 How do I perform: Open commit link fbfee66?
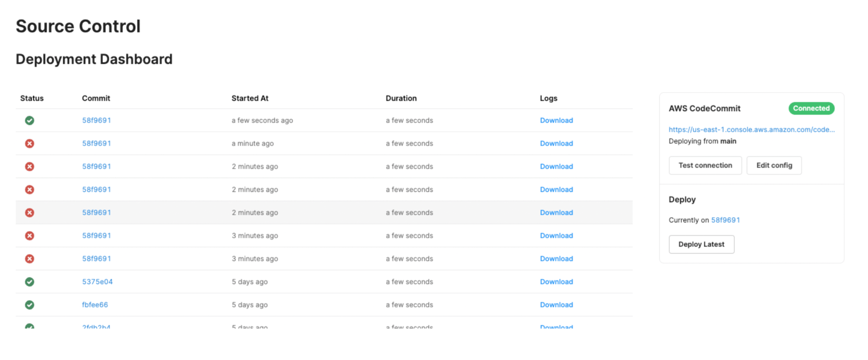click(95, 305)
